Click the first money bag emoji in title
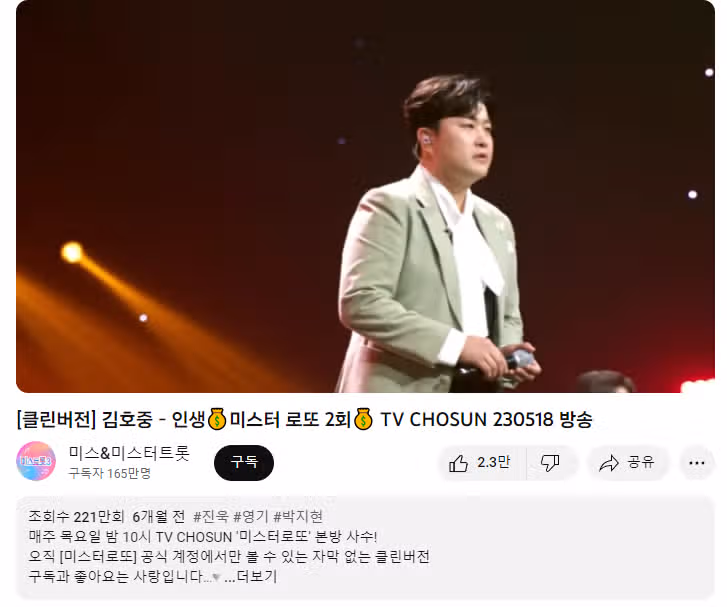727x607 pixels. coord(217,419)
